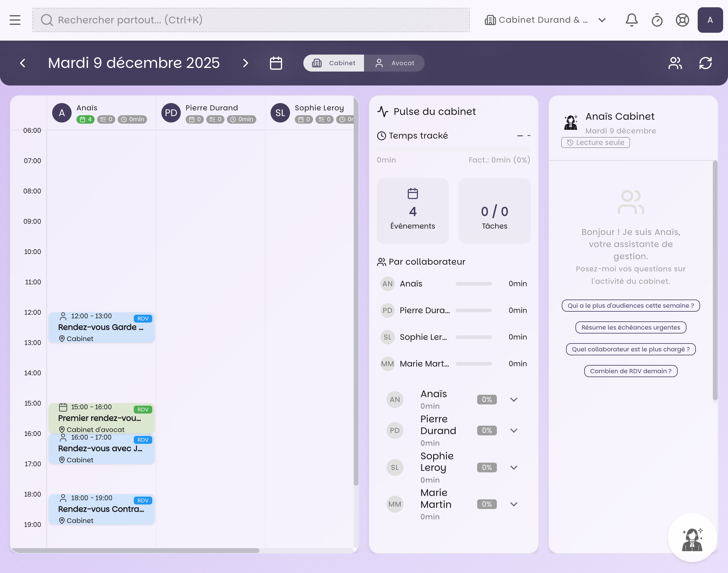Open the help lifebuoy icon
This screenshot has width=728, height=573.
[x=682, y=20]
